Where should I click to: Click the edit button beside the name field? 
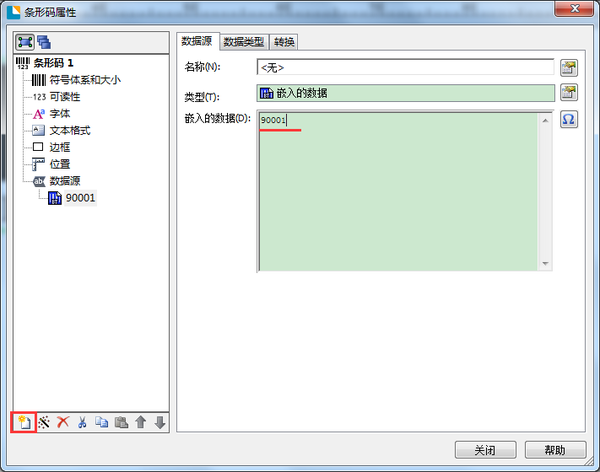(x=569, y=68)
